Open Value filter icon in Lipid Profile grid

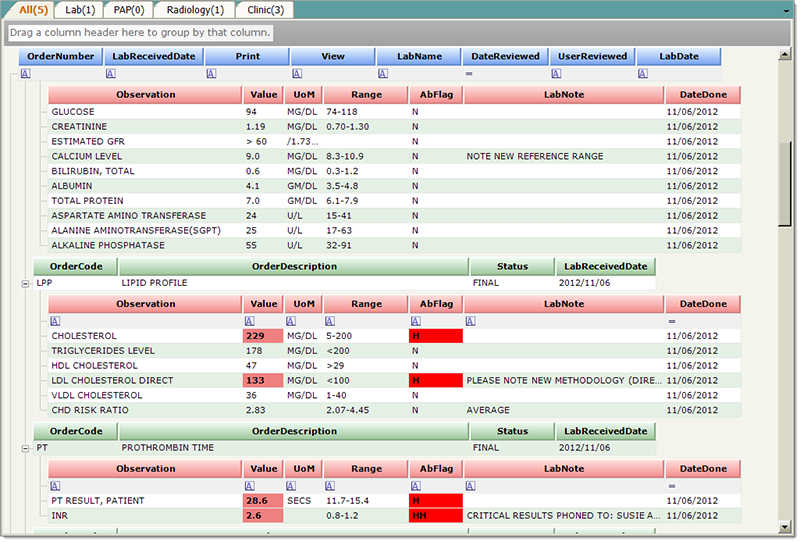point(249,321)
